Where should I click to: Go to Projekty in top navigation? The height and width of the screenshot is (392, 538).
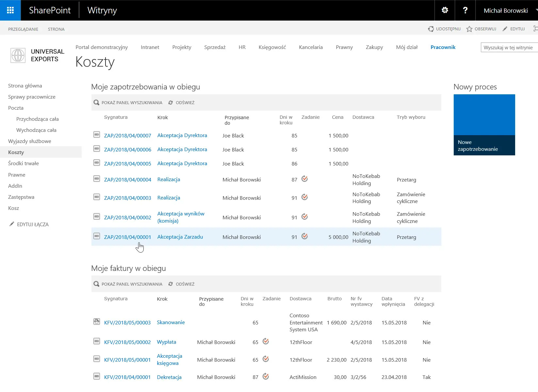pos(182,47)
